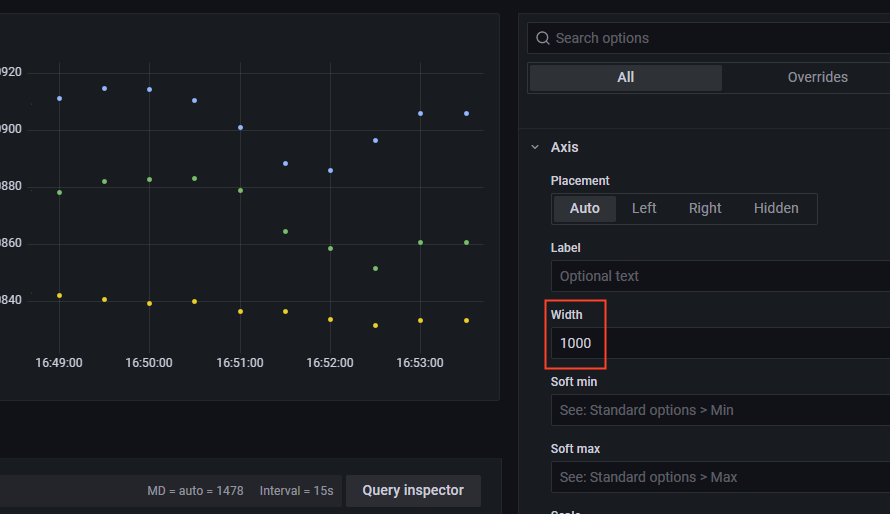
Task: Click the 16:53:00 time axis label
Action: pos(420,363)
